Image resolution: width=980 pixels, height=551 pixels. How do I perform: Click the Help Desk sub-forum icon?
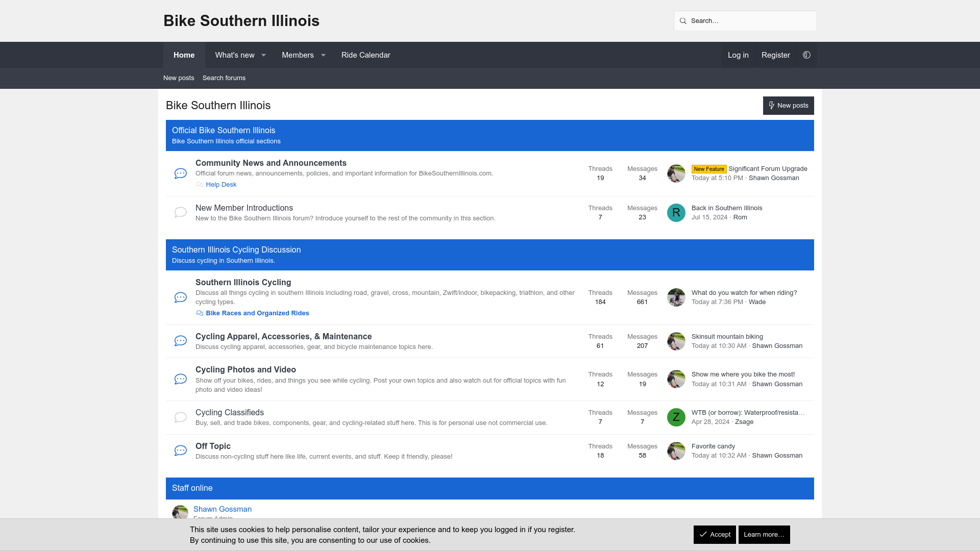point(200,185)
